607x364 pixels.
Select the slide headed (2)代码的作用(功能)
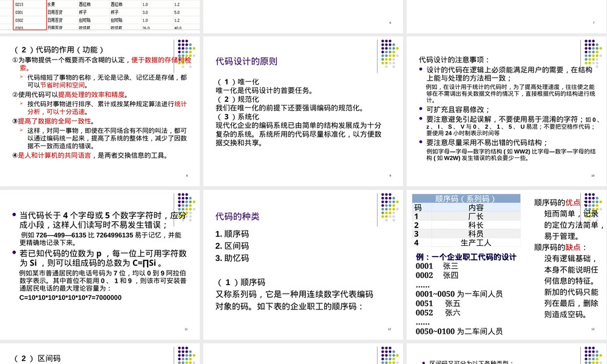(100, 111)
